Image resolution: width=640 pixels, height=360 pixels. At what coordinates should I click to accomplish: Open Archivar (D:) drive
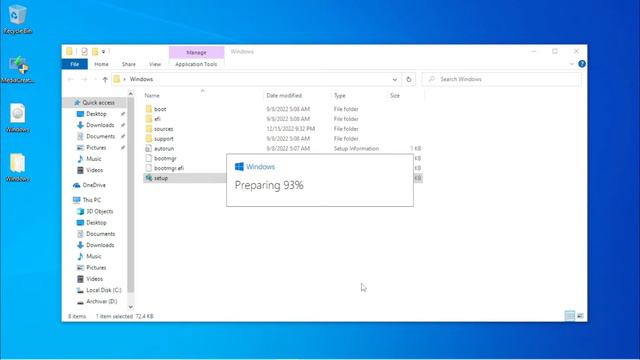pyautogui.click(x=102, y=301)
